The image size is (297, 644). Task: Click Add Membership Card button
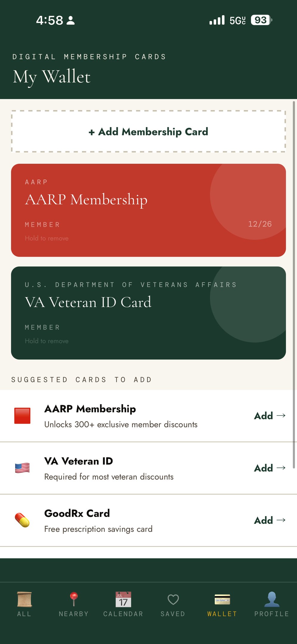coord(148,131)
